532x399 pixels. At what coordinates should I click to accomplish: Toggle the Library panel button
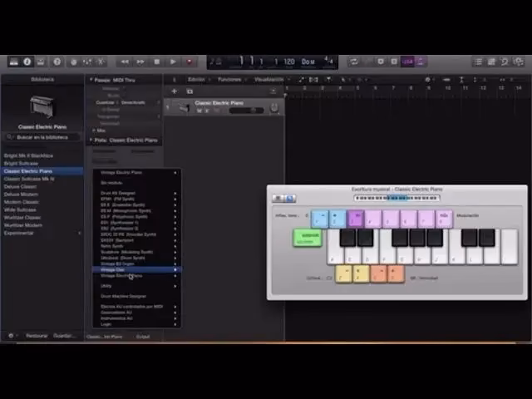click(x=13, y=62)
